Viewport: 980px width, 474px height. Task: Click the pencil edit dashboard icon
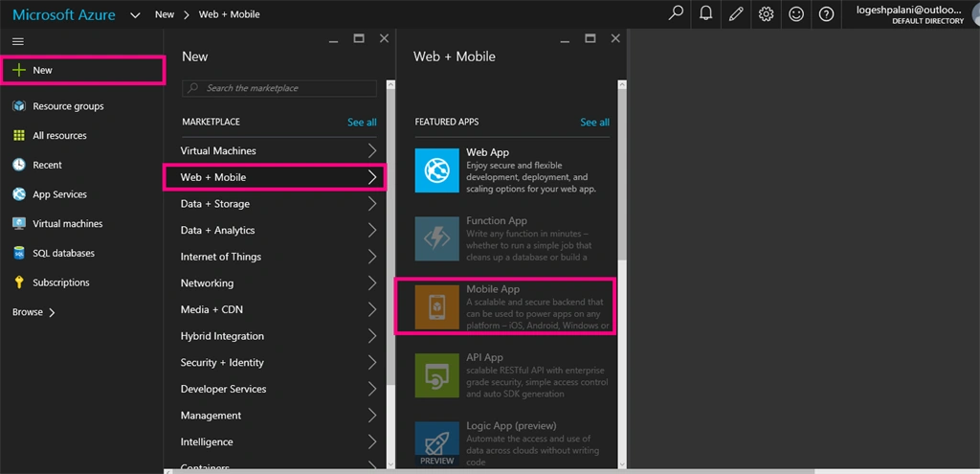736,13
